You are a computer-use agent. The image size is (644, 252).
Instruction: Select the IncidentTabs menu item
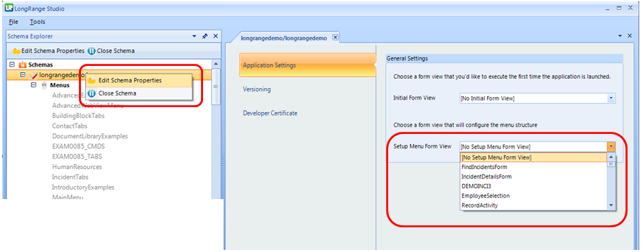(70, 177)
